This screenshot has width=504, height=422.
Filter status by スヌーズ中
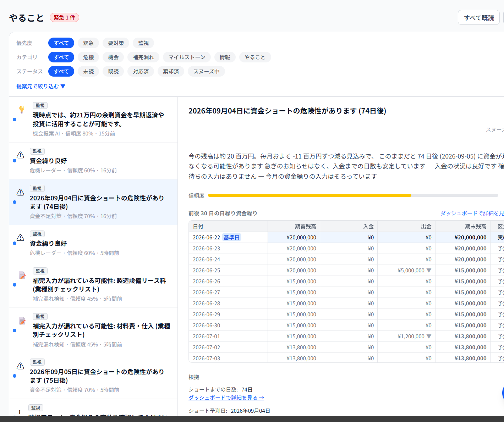(x=206, y=71)
